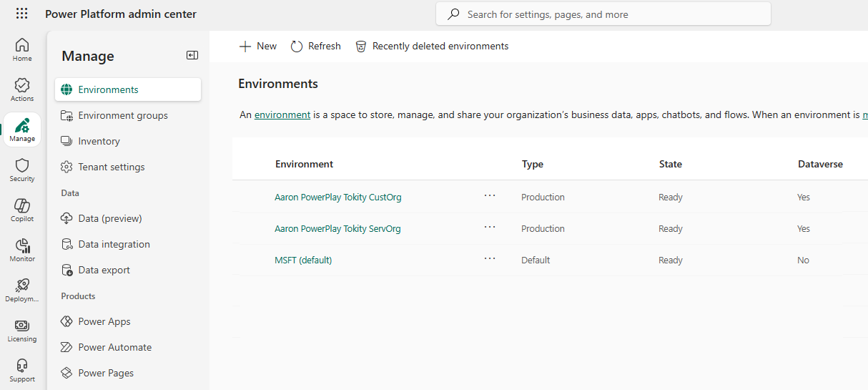Open the Licensing rail icon
The width and height of the screenshot is (868, 390).
[x=22, y=330]
